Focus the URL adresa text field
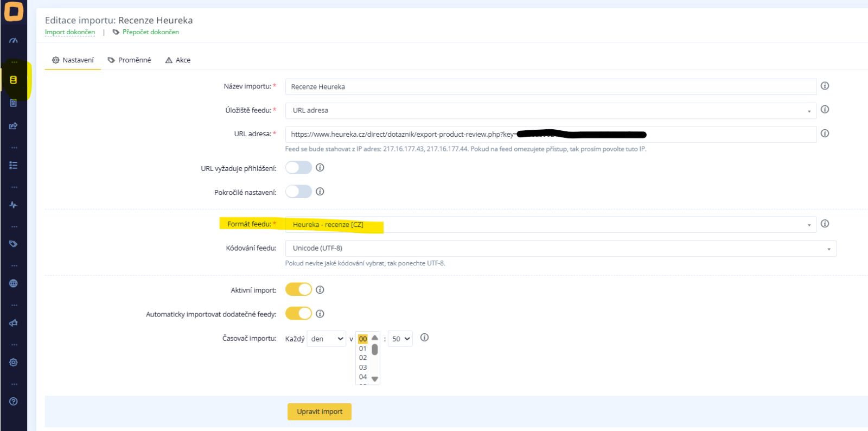This screenshot has height=431, width=868. [551, 134]
